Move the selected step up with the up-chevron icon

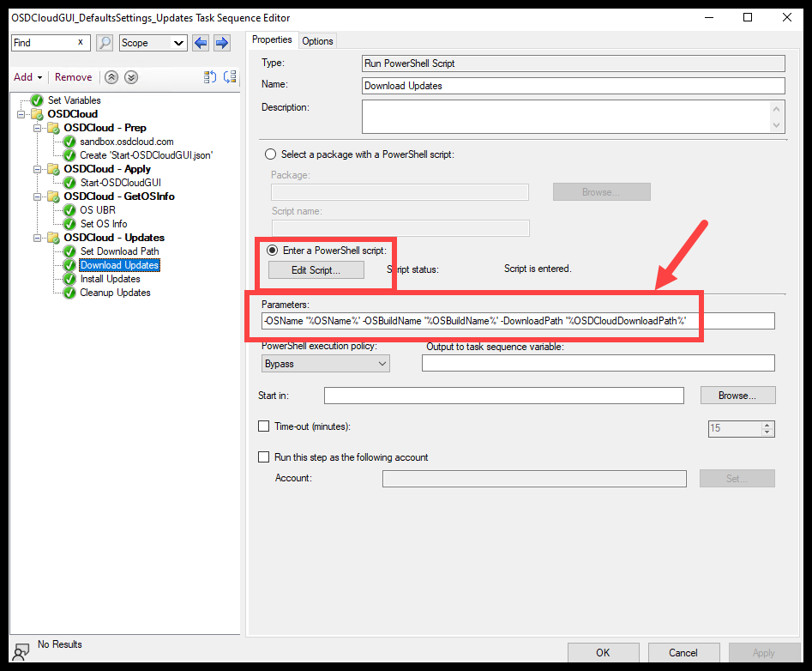tap(111, 77)
